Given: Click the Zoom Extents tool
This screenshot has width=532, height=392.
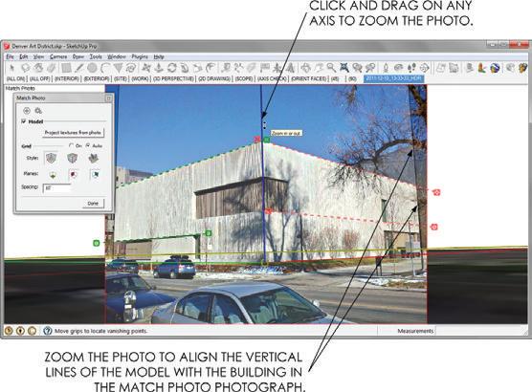Looking at the screenshot, I should click(x=344, y=68).
